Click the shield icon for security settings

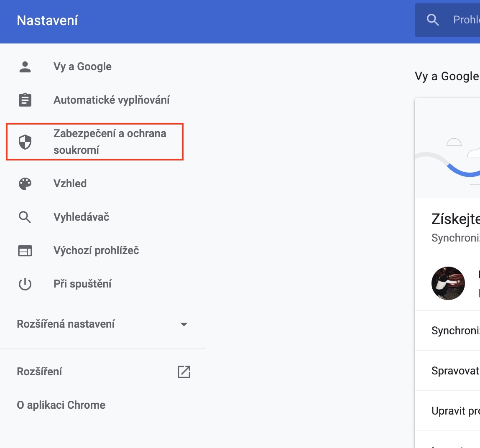25,142
